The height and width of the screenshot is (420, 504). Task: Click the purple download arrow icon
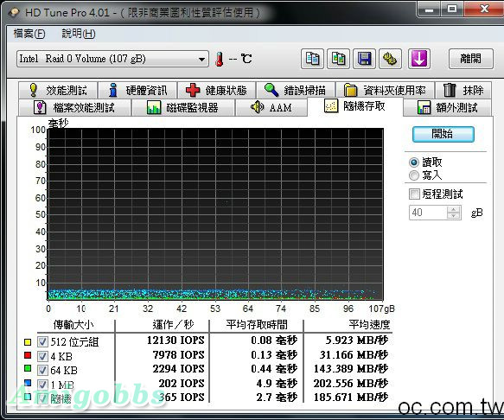419,59
